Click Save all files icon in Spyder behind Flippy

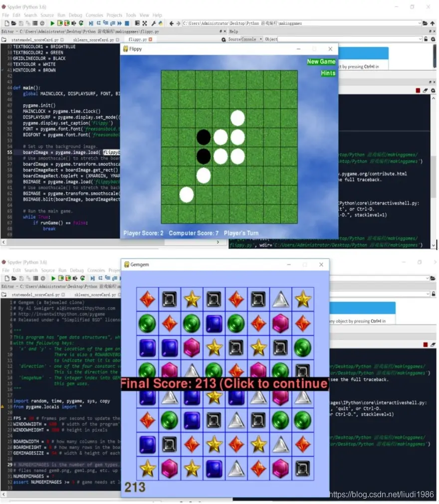click(28, 23)
